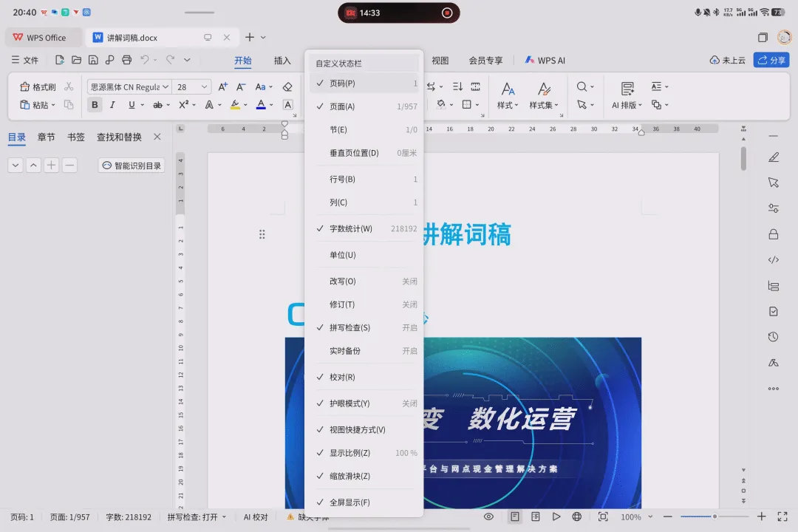The height and width of the screenshot is (532, 798).
Task: Click the web layout globe icon in status bar
Action: [576, 516]
